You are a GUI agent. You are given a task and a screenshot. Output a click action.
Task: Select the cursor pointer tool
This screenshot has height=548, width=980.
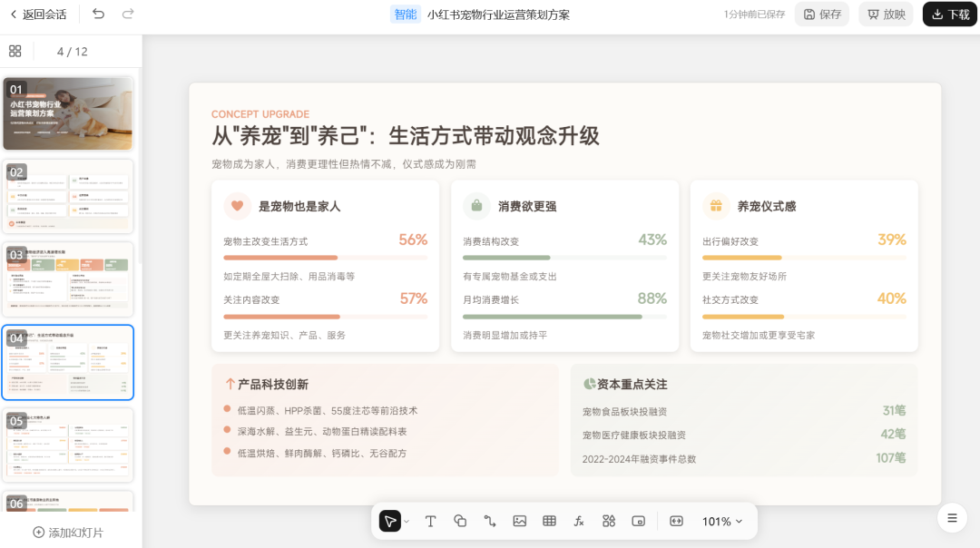coord(390,521)
